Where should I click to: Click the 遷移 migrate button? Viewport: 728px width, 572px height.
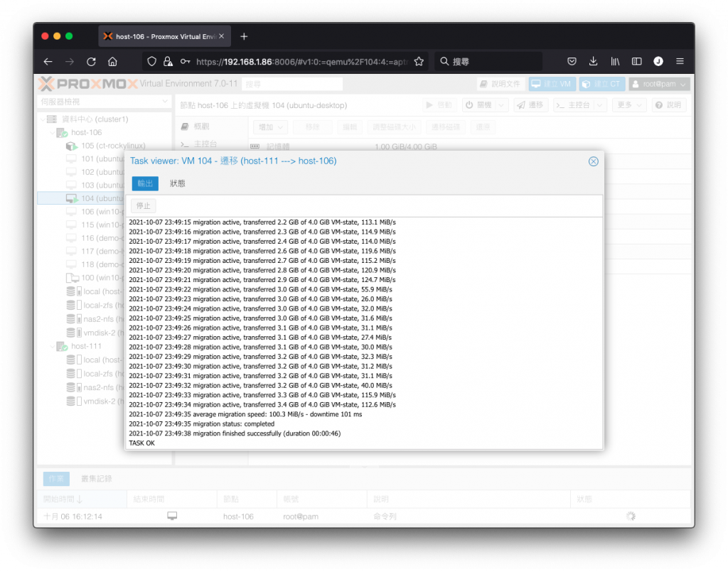[530, 105]
